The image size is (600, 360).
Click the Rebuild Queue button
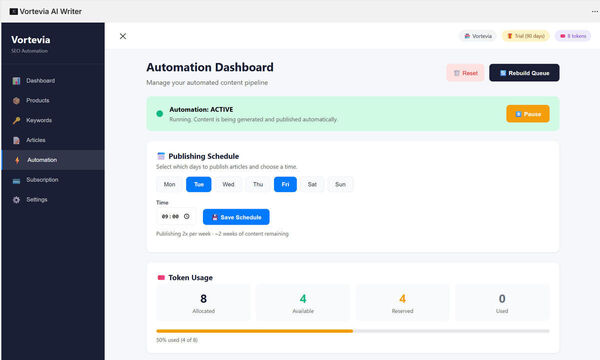point(524,73)
